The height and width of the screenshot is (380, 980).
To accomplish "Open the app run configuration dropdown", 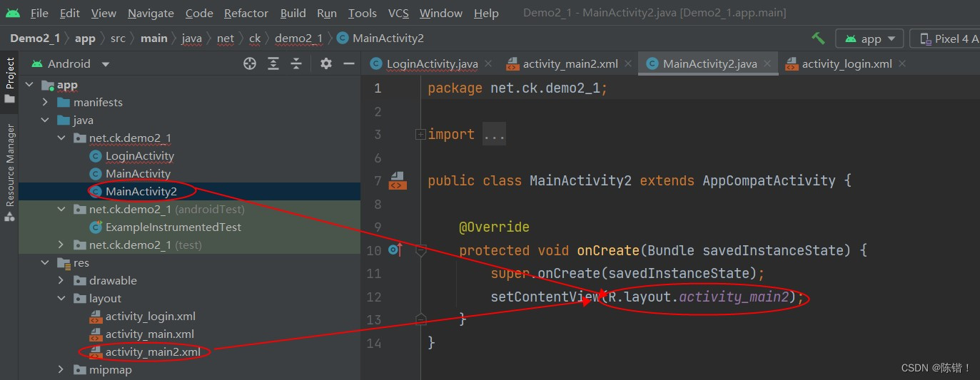I will 870,38.
